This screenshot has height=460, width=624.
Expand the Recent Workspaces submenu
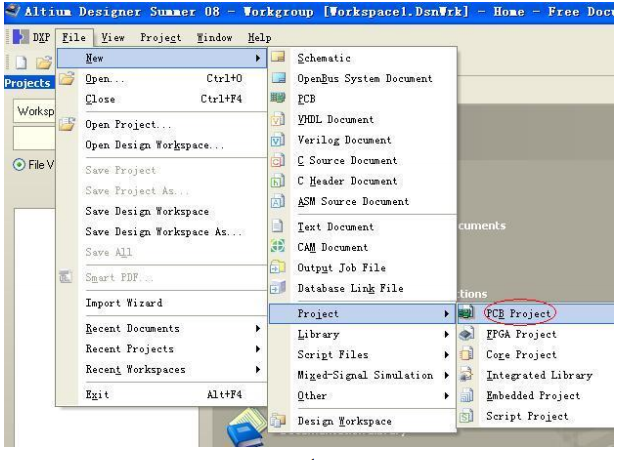258,369
